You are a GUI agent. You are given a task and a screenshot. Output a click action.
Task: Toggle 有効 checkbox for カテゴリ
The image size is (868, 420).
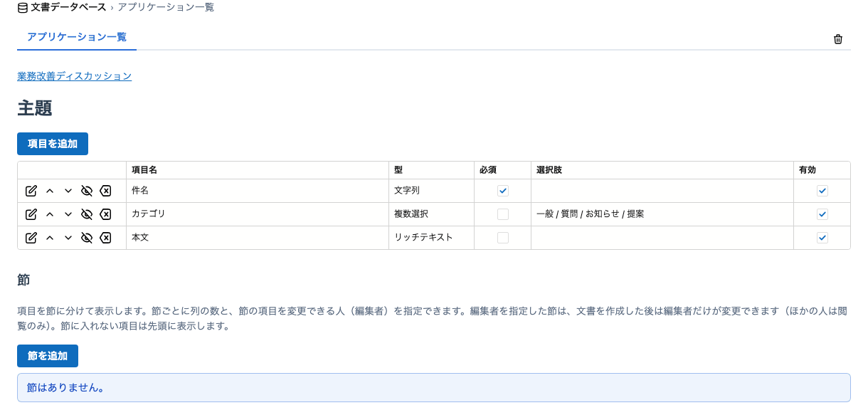pyautogui.click(x=822, y=214)
